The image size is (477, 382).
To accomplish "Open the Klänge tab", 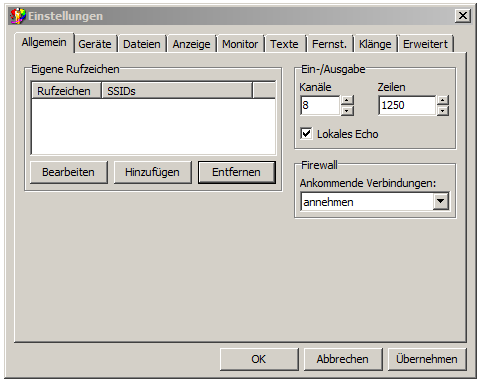I will pyautogui.click(x=376, y=44).
